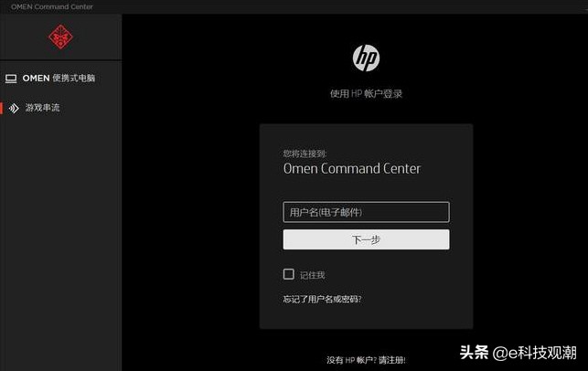This screenshot has height=371, width=588.
Task: Click the OMEN Command Center window title
Action: (x=52, y=6)
